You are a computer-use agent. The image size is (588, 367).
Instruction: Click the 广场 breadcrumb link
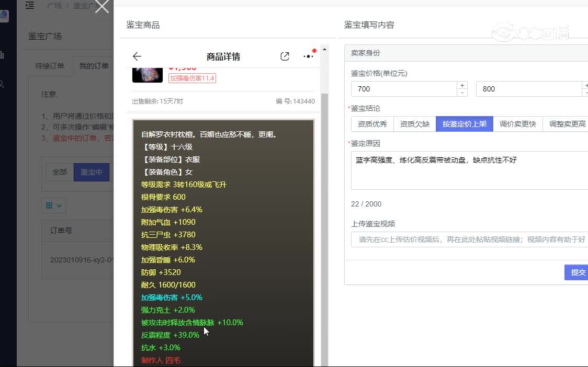55,6
